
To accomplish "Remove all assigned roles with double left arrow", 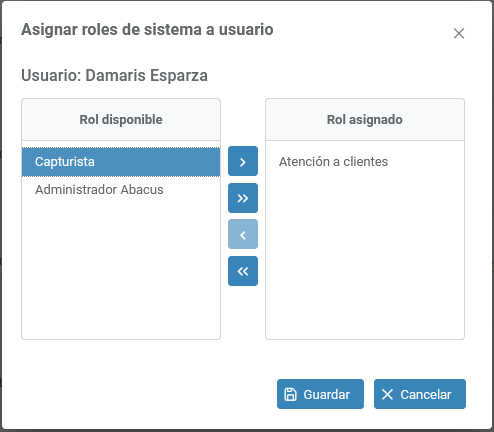I will 243,271.
